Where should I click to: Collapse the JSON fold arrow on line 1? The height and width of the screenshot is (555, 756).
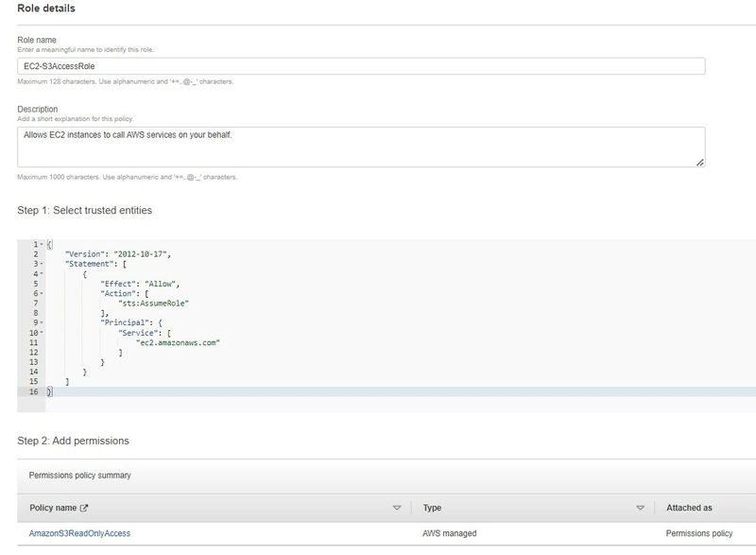click(42, 245)
